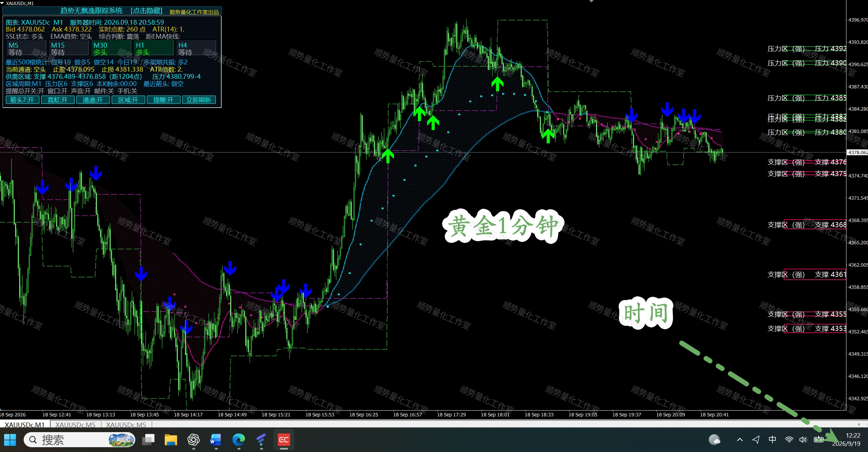Toggle the 提醒:开 alert switch
The image size is (868, 452).
tap(163, 100)
